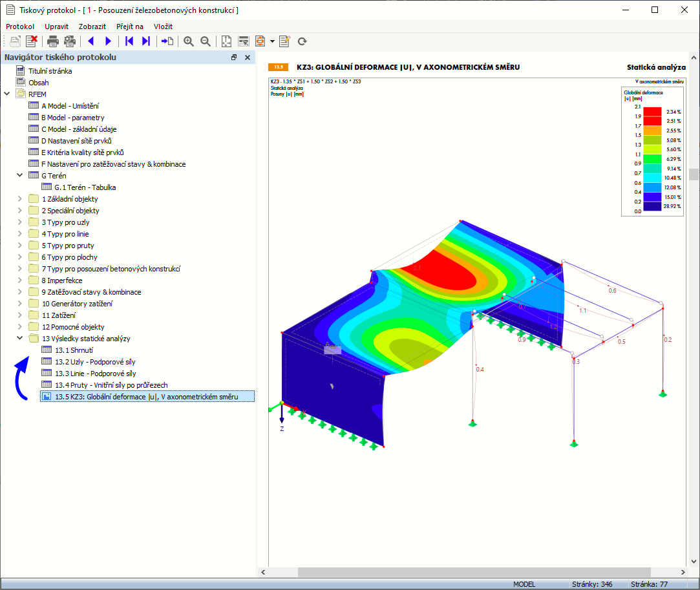
Task: Zoom in with the magnifier plus icon
Action: pos(189,41)
